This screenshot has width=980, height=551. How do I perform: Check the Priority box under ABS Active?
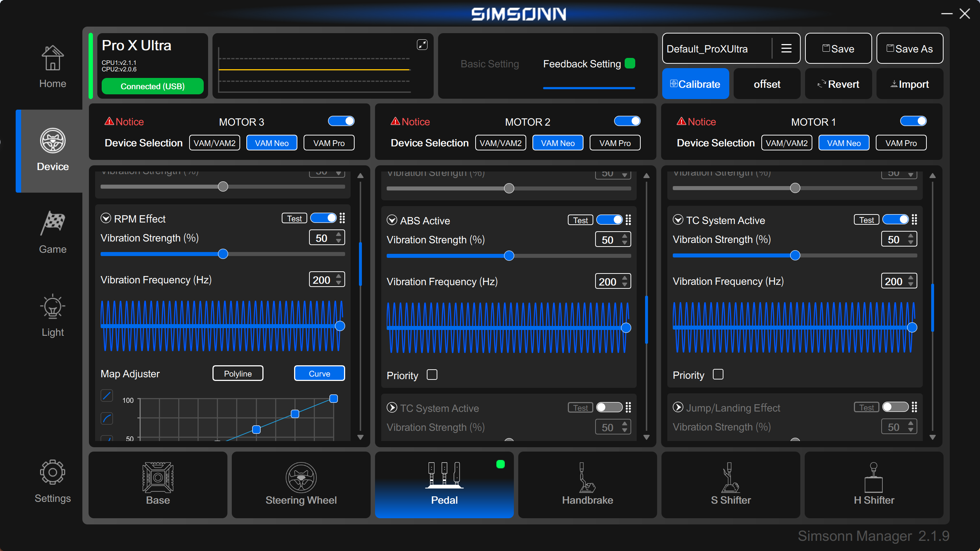(432, 375)
